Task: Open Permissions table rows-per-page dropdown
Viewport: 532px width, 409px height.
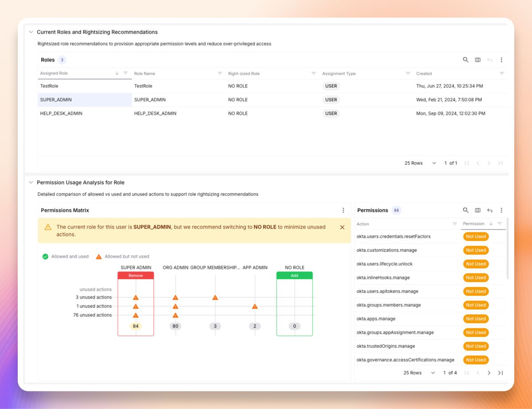Action: (419, 373)
